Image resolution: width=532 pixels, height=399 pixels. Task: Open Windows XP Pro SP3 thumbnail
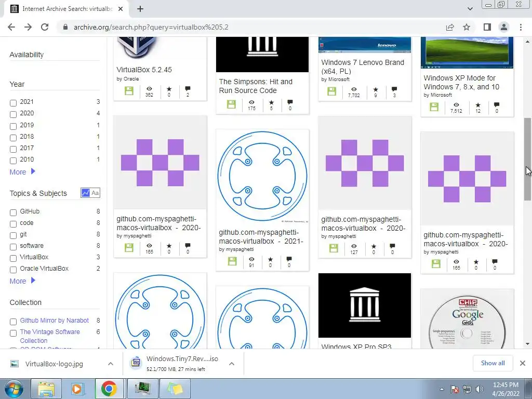coord(365,305)
